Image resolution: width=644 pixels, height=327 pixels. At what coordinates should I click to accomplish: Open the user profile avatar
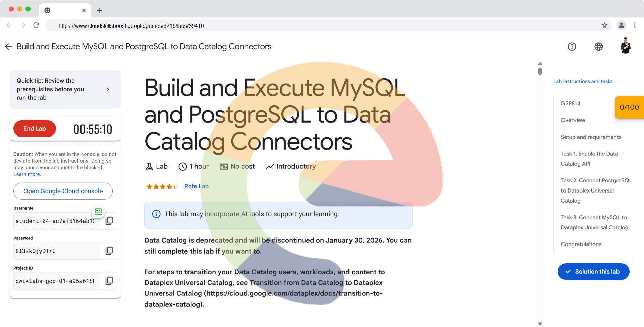click(x=625, y=46)
